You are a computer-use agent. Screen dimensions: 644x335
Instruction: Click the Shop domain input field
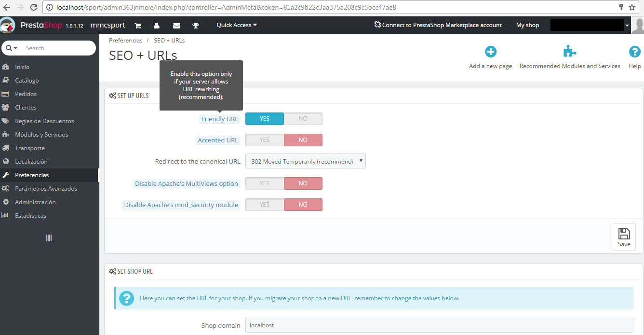click(x=439, y=325)
